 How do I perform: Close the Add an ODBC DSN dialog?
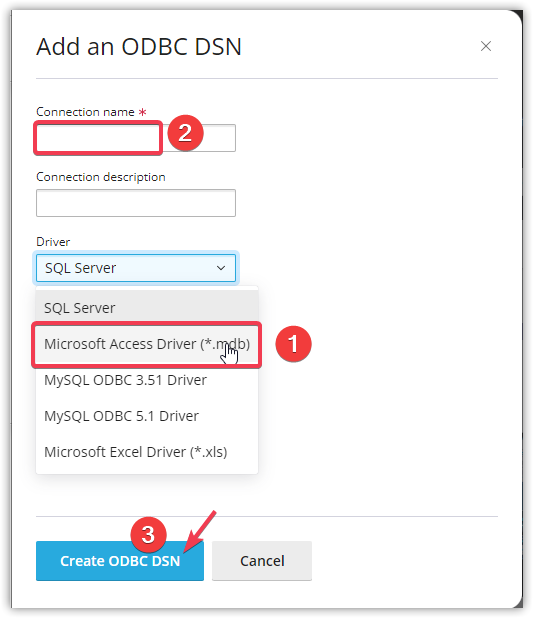pos(486,46)
